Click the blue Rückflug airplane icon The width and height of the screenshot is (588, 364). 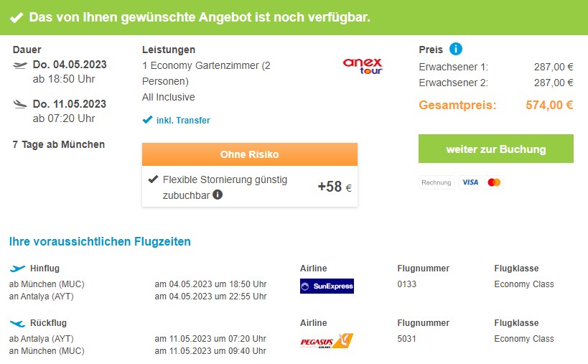pyautogui.click(x=17, y=323)
